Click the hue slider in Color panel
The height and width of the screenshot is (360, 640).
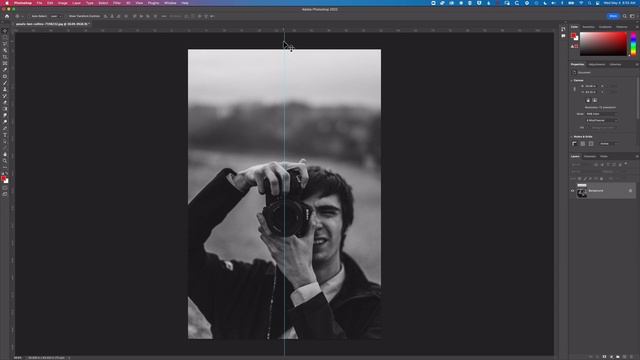click(633, 44)
